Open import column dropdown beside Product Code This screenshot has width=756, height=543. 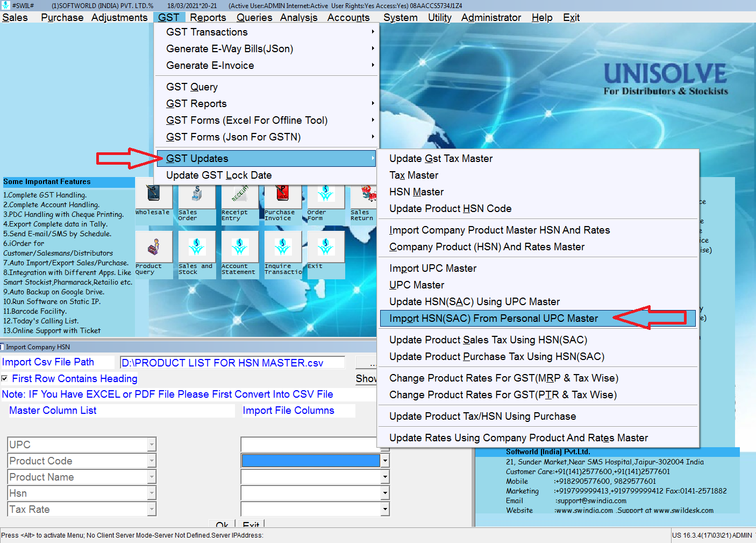[x=385, y=461]
